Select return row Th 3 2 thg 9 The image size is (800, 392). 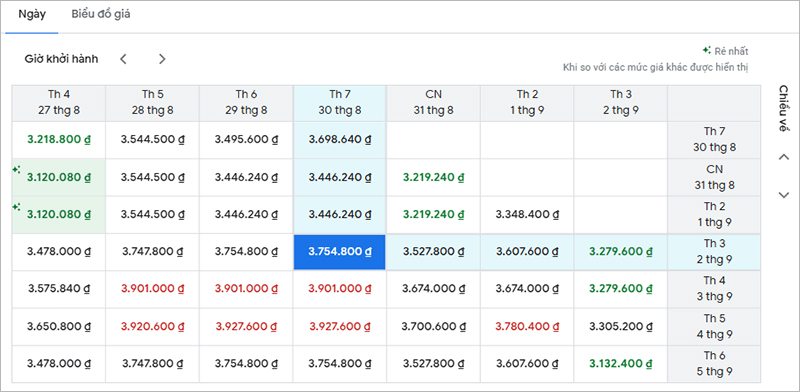[714, 252]
